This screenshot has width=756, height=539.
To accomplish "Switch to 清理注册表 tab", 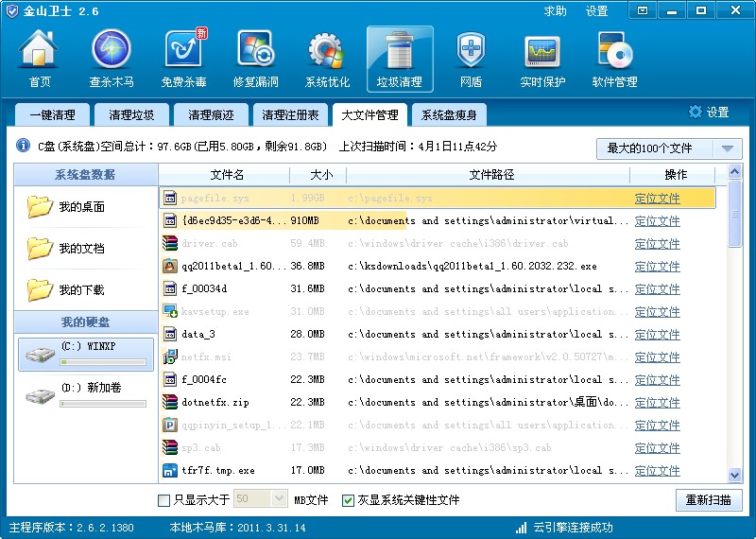I will [290, 114].
